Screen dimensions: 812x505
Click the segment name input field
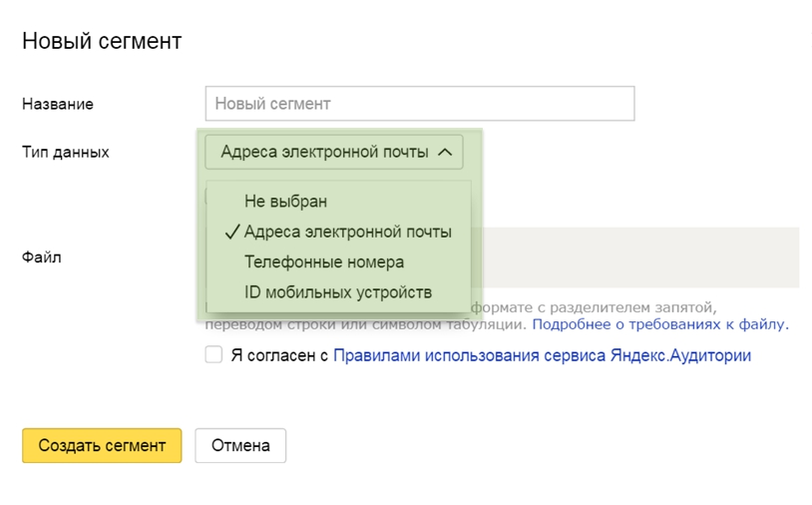[419, 104]
